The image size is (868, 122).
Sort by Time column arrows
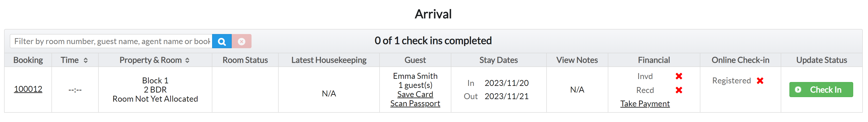[86, 61]
